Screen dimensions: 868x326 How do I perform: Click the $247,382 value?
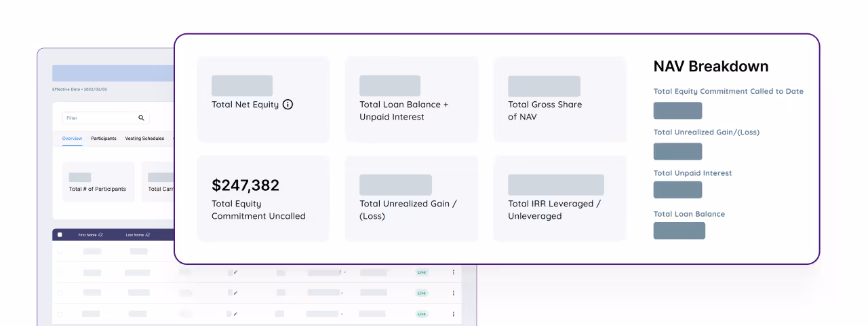[245, 185]
